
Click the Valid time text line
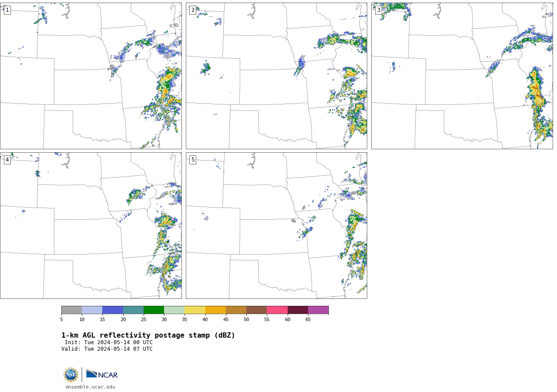[x=107, y=349]
